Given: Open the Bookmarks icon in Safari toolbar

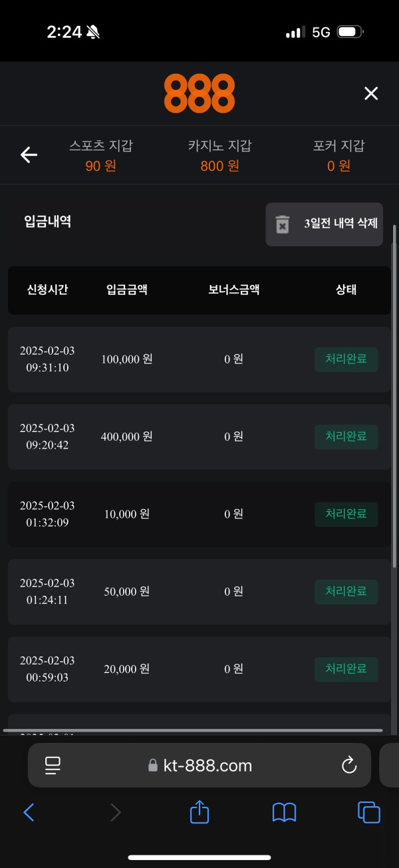Looking at the screenshot, I should pos(284,812).
